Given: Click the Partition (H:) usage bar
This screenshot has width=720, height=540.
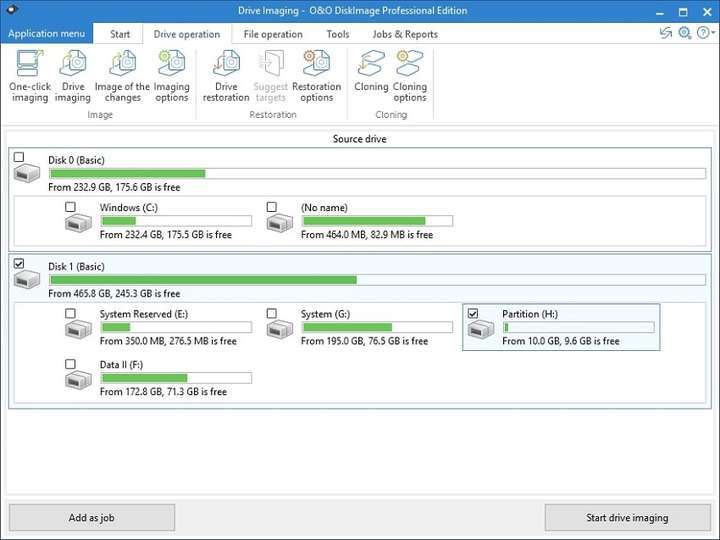Looking at the screenshot, I should pyautogui.click(x=579, y=327).
